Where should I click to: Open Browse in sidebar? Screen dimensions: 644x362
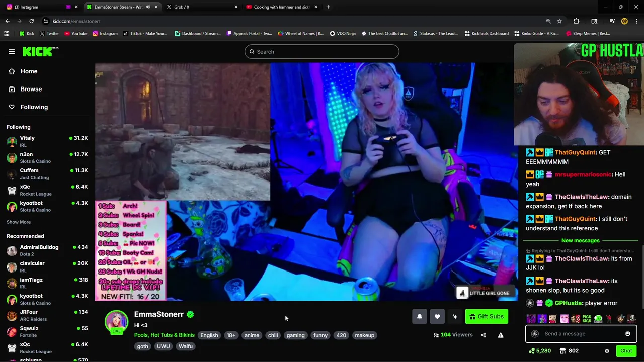pyautogui.click(x=31, y=89)
